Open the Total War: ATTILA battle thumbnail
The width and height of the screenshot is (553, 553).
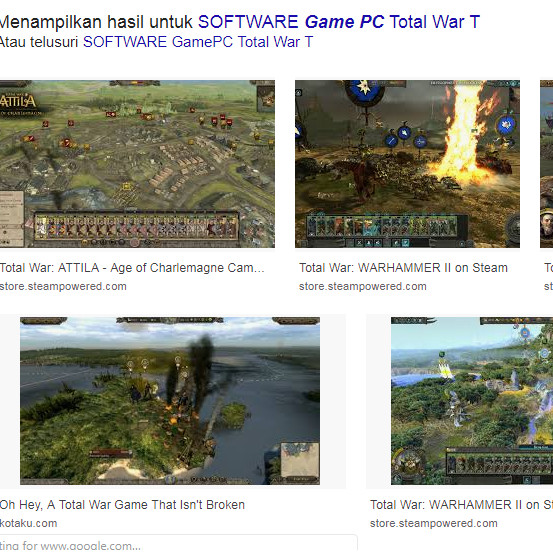(137, 164)
